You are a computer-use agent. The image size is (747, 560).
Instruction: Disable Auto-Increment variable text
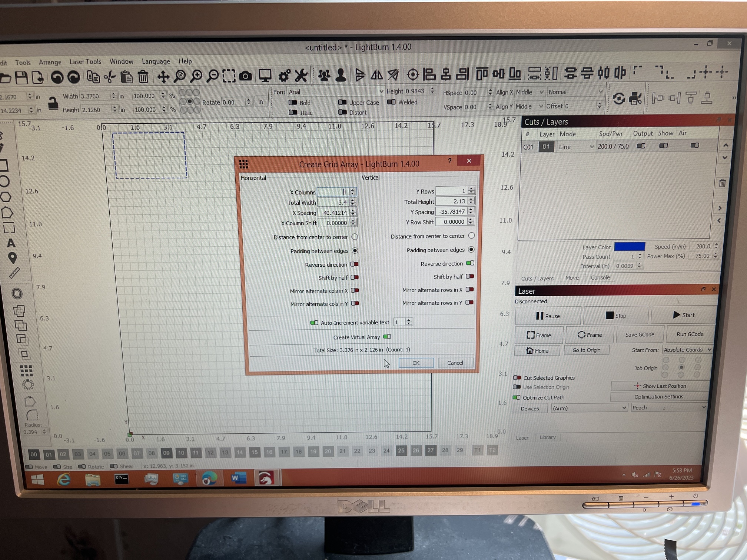click(x=314, y=323)
